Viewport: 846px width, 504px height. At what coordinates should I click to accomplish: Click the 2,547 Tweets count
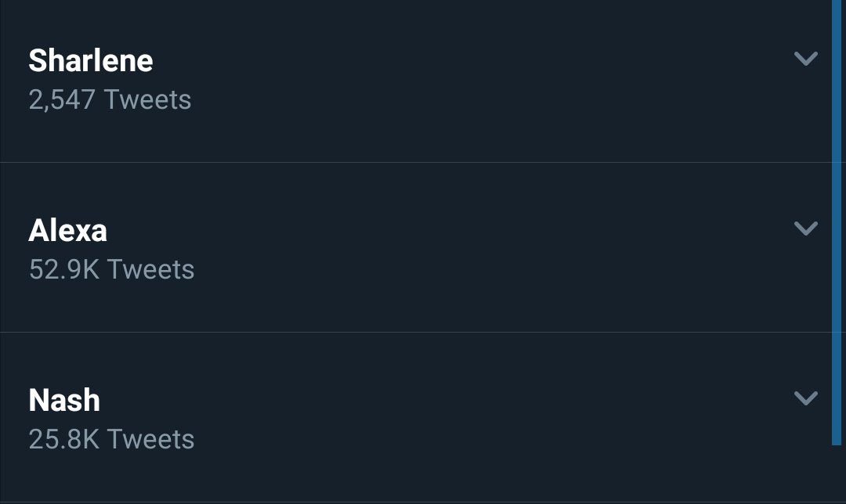point(110,99)
